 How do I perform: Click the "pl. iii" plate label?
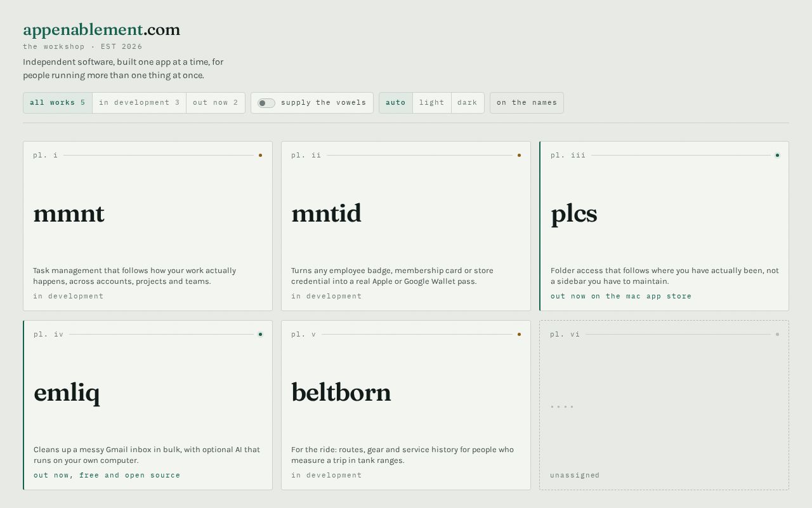pos(568,155)
